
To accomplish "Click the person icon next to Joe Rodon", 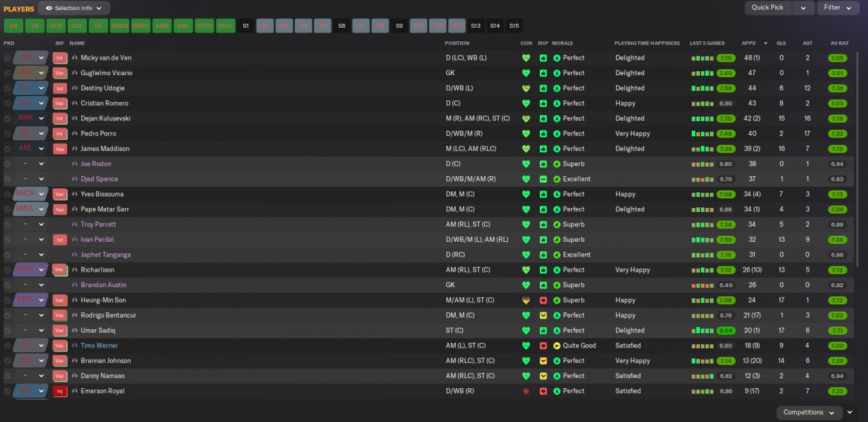I will click(75, 164).
